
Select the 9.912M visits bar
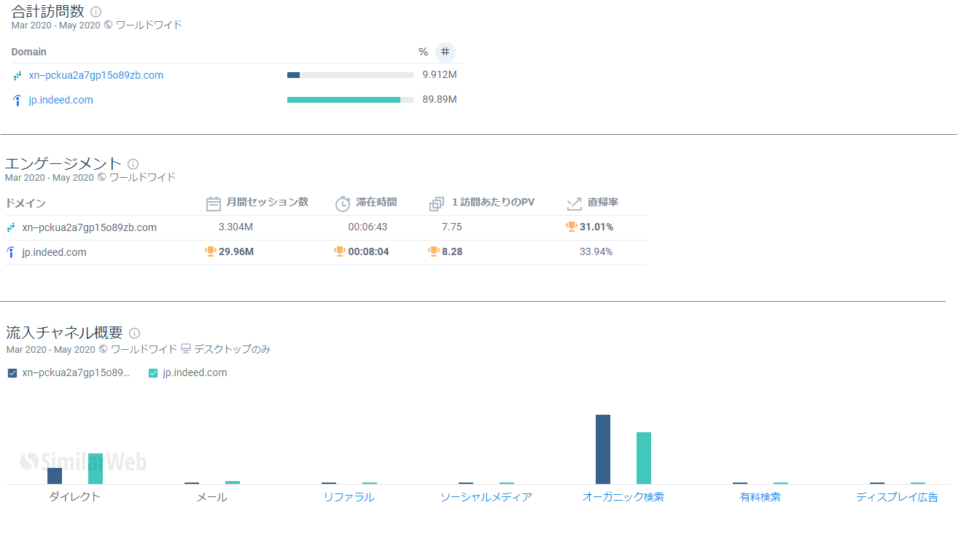pyautogui.click(x=350, y=75)
